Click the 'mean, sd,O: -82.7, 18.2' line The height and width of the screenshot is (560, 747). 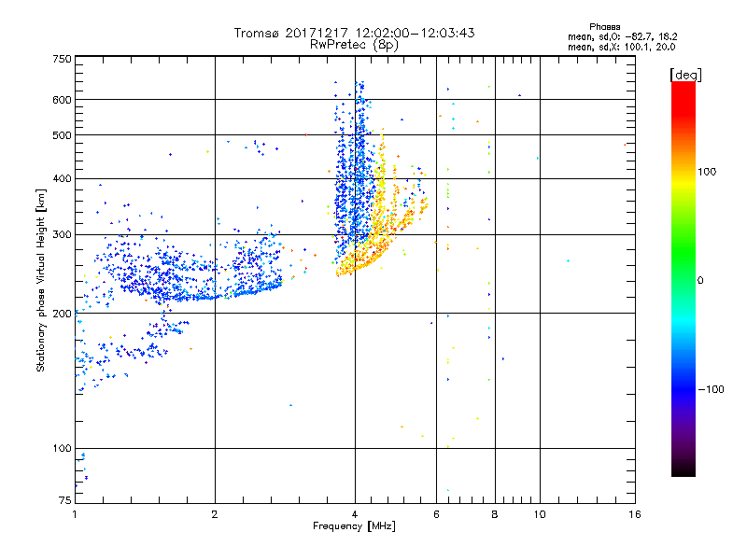pos(622,36)
